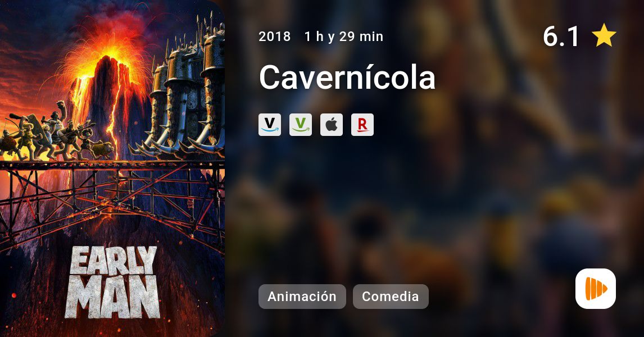Screen dimensions: 644x337
Task: Open the Early Man poster thumbnail
Action: [x=112, y=168]
